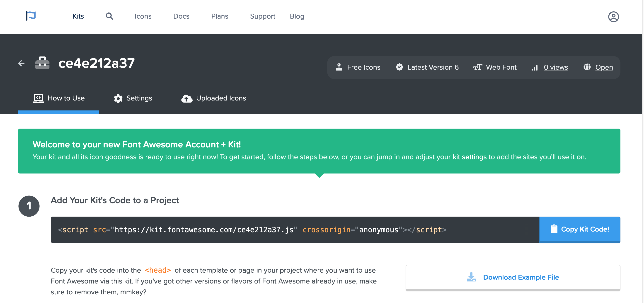The image size is (644, 303).
Task: Open Kits in the top navigation
Action: [78, 16]
